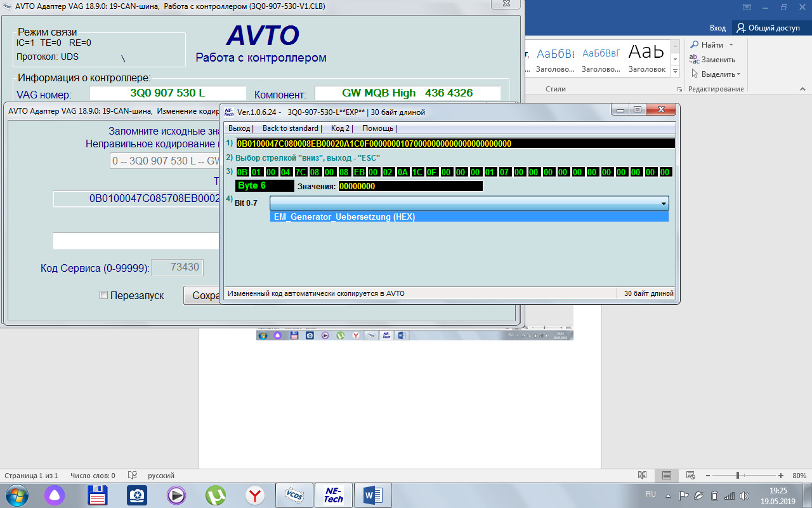Viewport: 812px width, 508px height.
Task: Open Yandex Browser from the taskbar
Action: tap(255, 495)
